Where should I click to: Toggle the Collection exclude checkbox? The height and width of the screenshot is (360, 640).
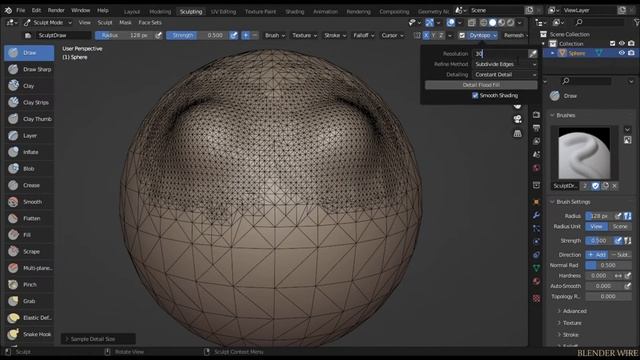click(x=612, y=43)
